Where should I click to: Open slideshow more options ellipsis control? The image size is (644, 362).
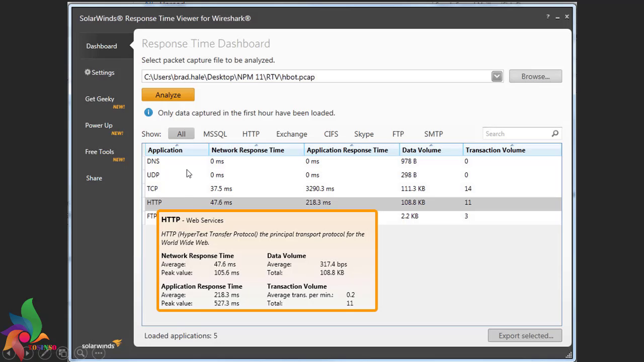coord(99,353)
